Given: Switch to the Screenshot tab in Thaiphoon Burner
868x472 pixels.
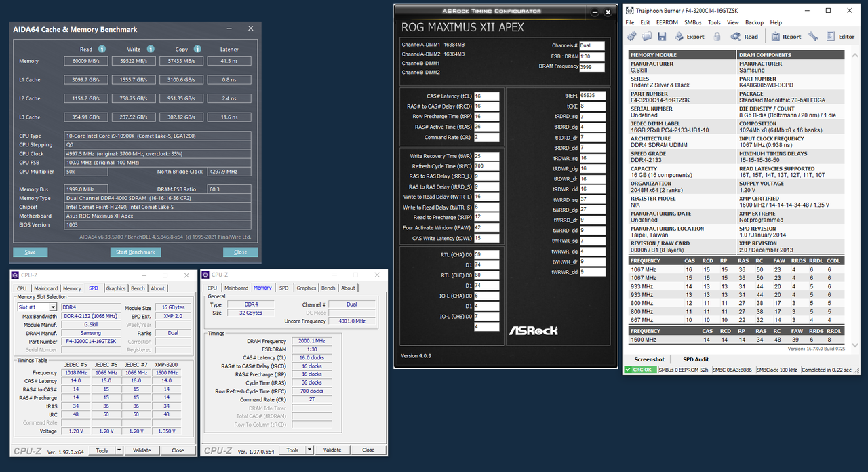Looking at the screenshot, I should tap(649, 359).
